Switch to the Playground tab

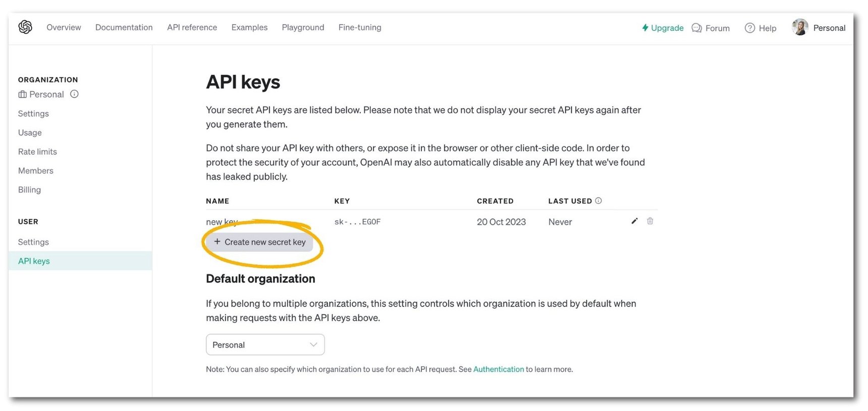coord(303,27)
